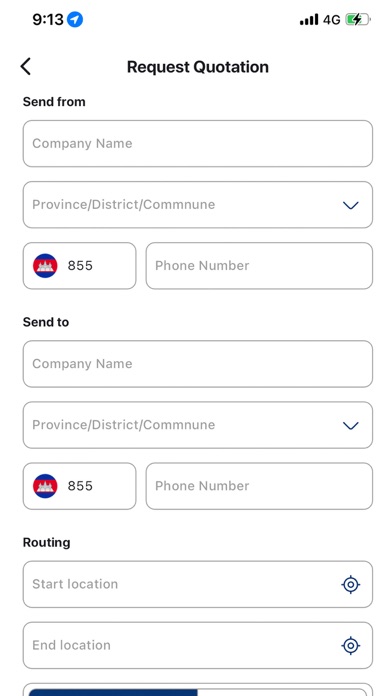Open Send to 855 country code selector

79,486
